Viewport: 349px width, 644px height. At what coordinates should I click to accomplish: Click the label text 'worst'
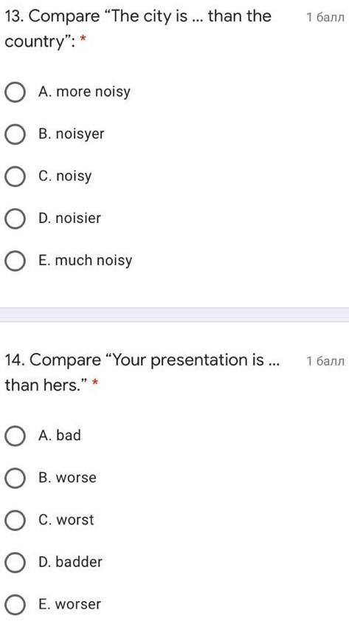(x=75, y=520)
